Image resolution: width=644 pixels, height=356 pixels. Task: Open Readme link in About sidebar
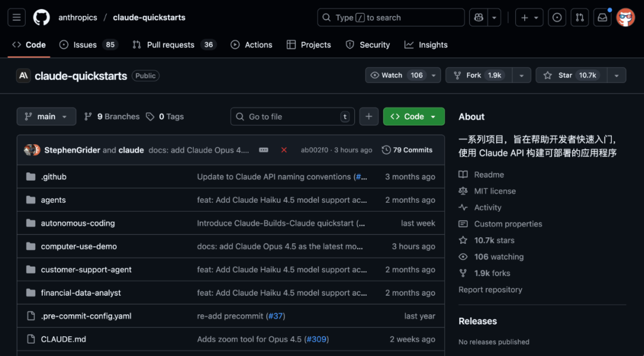[x=481, y=175]
